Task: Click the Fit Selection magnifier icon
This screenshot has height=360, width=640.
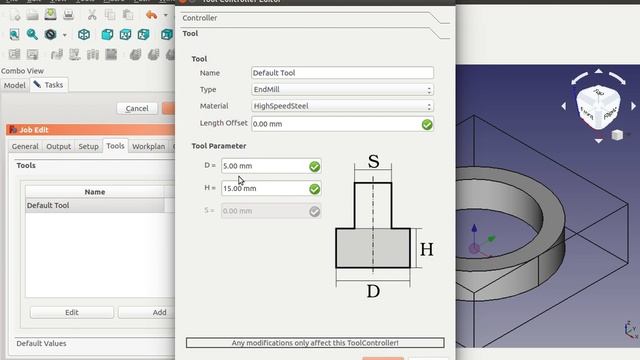Action: point(32,34)
